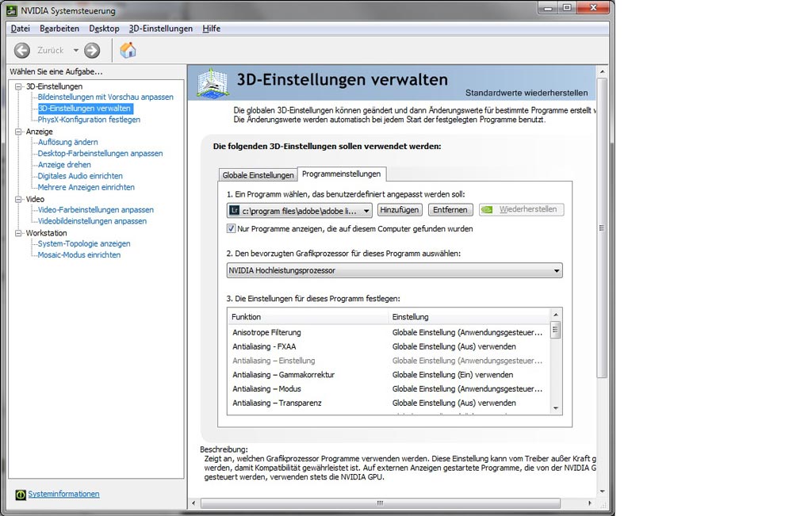Screen dimensions: 812x516
Task: Open Mehrere Anzeigen einrichten
Action: pos(86,187)
